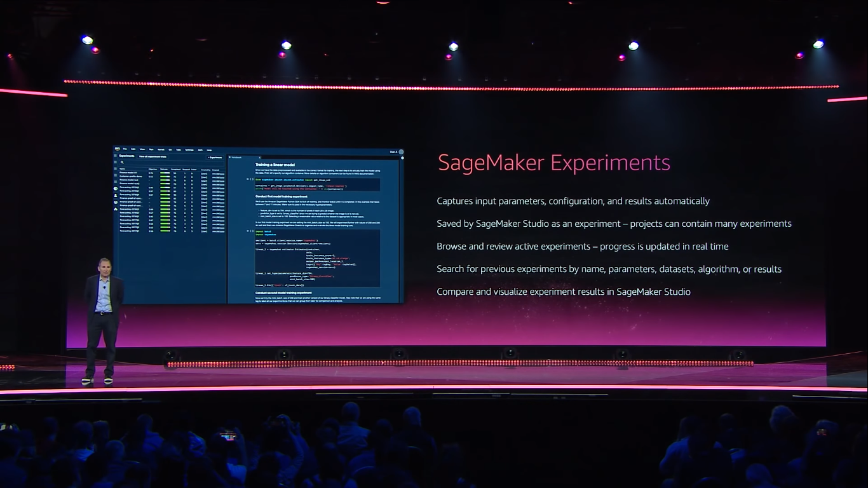
Task: Open the Edit menu
Action: click(x=133, y=149)
